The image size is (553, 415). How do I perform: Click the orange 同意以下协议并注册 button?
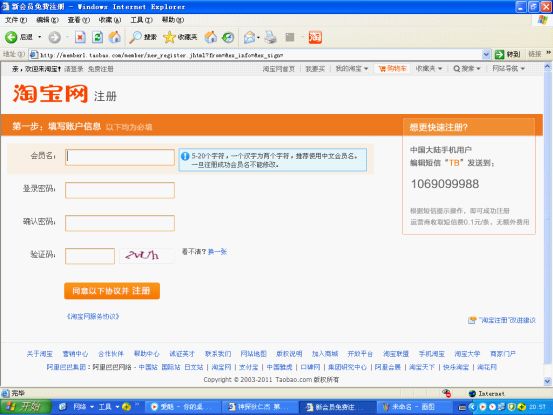tap(112, 291)
